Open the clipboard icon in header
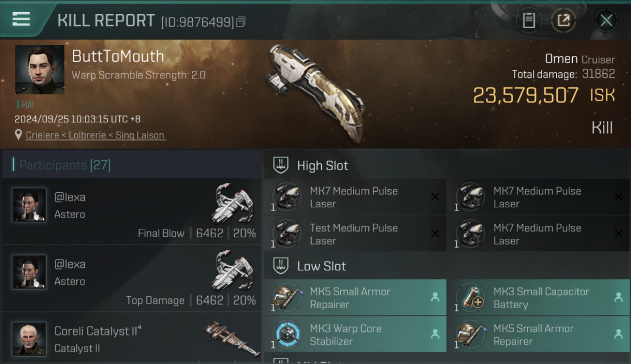 (x=529, y=20)
